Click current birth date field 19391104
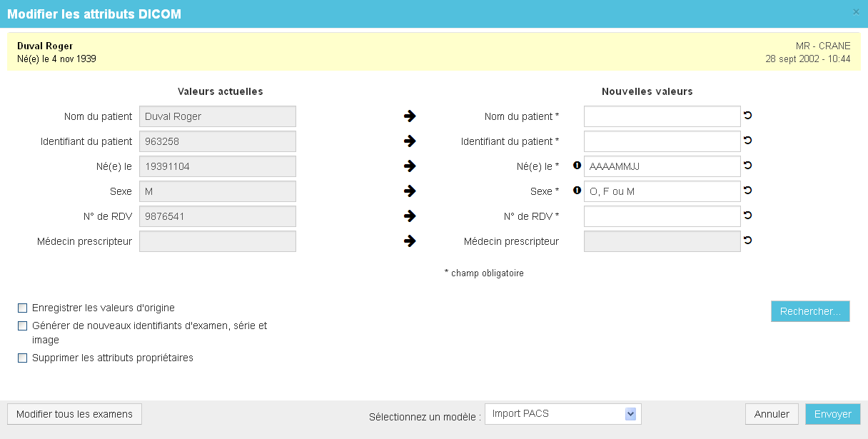868x439 pixels. click(218, 166)
